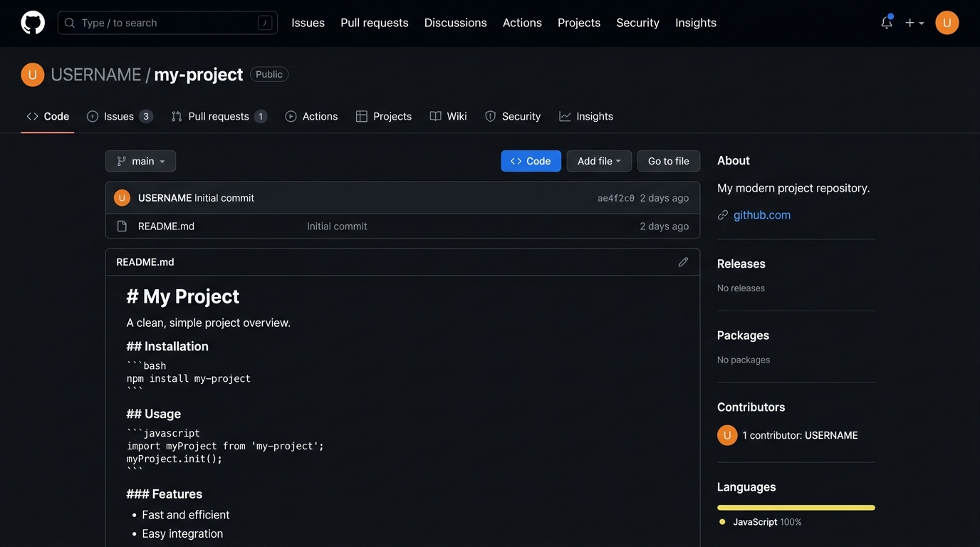Click the Wiki book icon
980x547 pixels.
click(436, 116)
